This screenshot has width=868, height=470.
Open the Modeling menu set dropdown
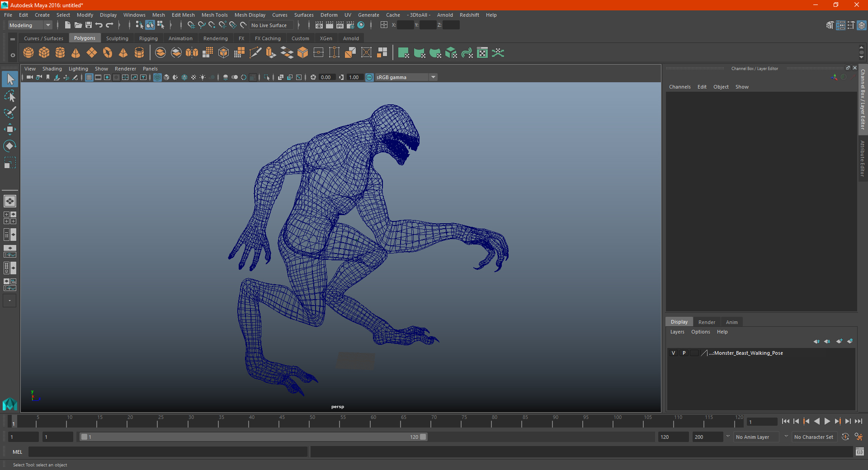(30, 25)
